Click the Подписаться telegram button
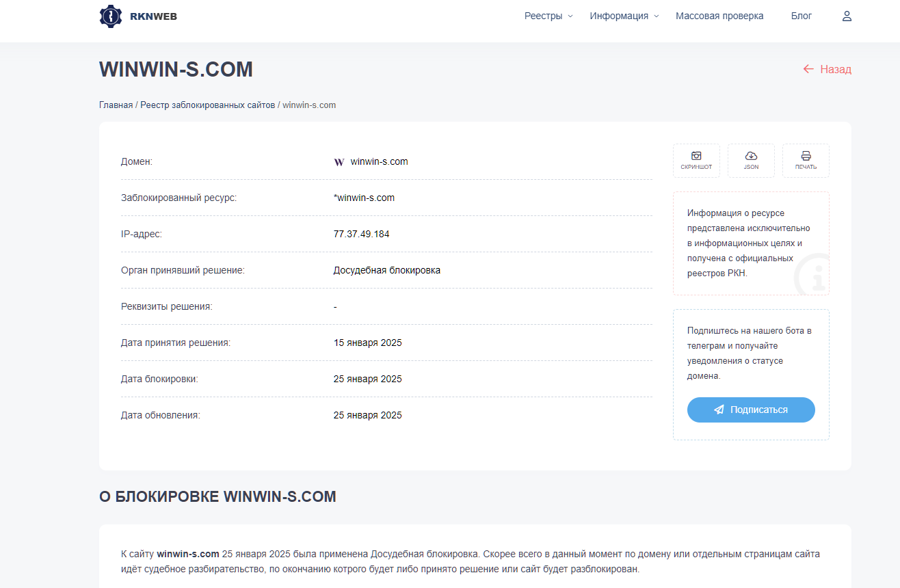Screen dimensions: 900x588 [751, 410]
